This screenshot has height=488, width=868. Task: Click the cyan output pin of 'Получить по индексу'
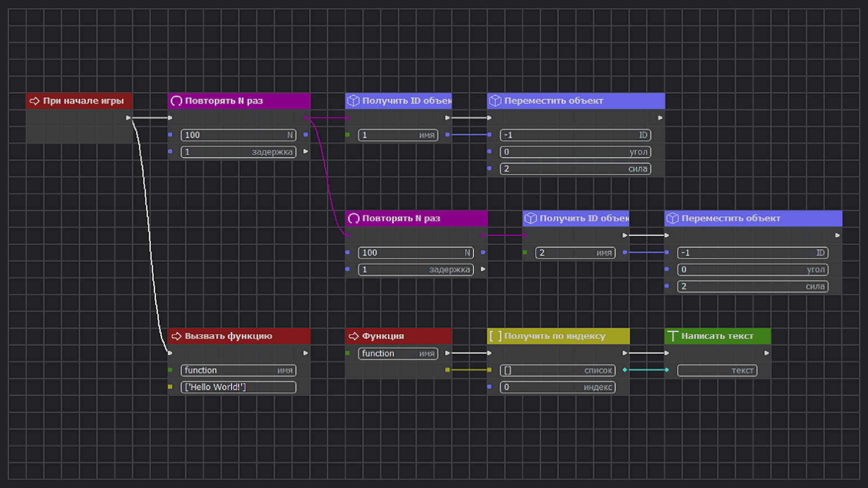625,370
